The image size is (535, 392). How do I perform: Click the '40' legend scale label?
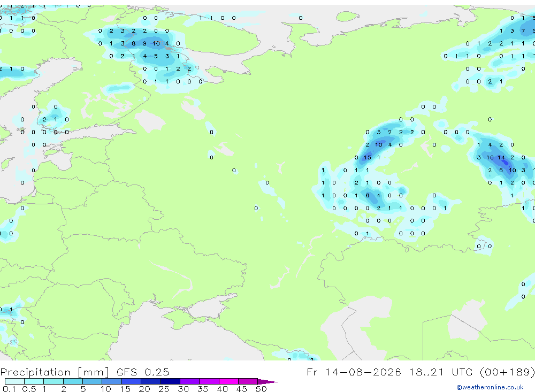tap(222, 389)
